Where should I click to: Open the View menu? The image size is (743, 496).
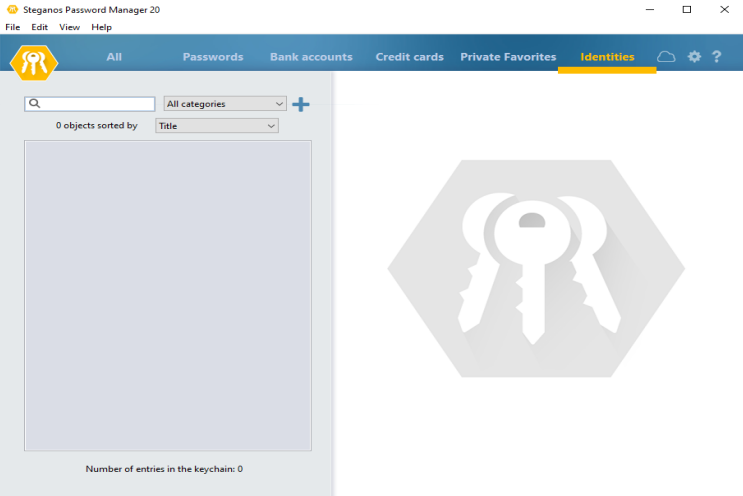[70, 27]
